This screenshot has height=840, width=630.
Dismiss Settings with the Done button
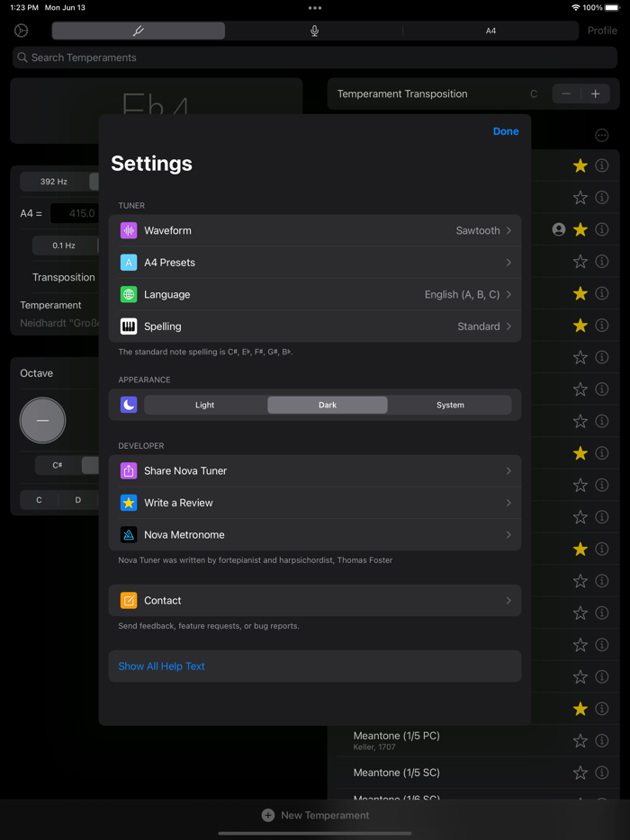coord(505,130)
